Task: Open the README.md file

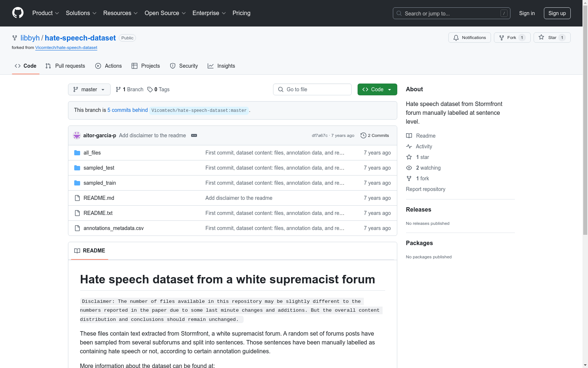Action: 99,198
